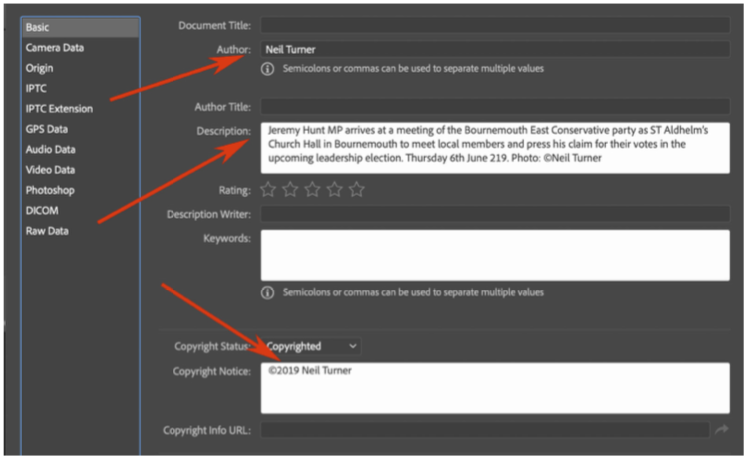This screenshot has height=460, width=748.
Task: Click the Author field containing Neil Turner
Action: [x=495, y=48]
